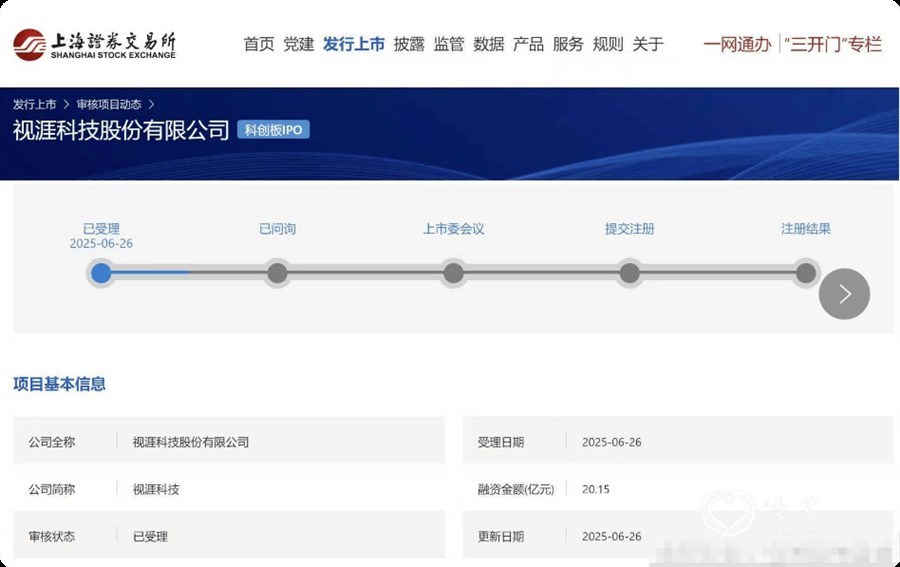Click the 审核项目动态 breadcrumb link
Screen dimensions: 900x567
click(x=109, y=104)
